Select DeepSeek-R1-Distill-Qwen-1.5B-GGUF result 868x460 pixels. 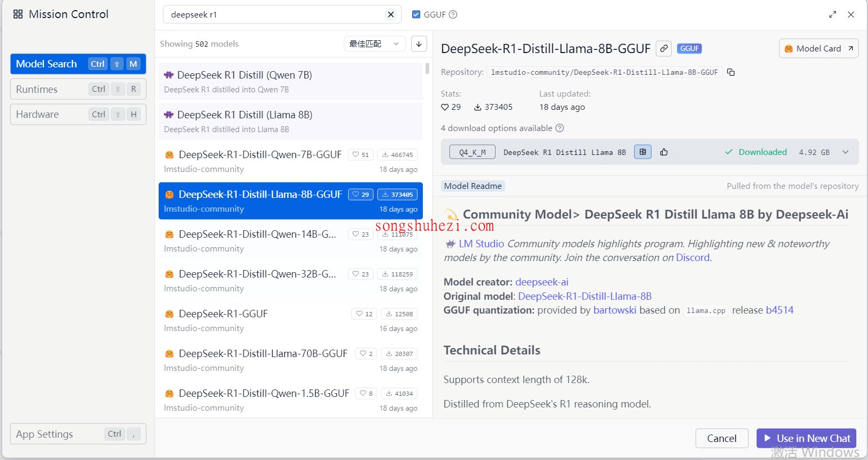coord(291,400)
